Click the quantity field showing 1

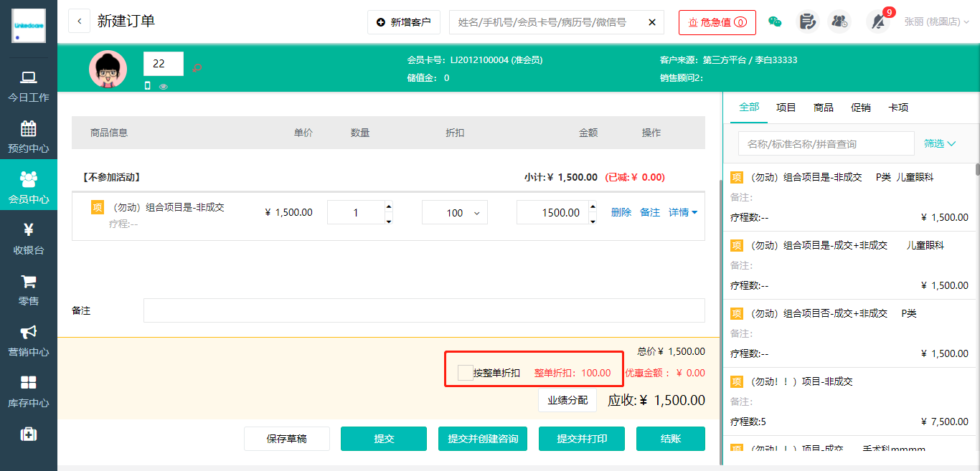point(356,213)
